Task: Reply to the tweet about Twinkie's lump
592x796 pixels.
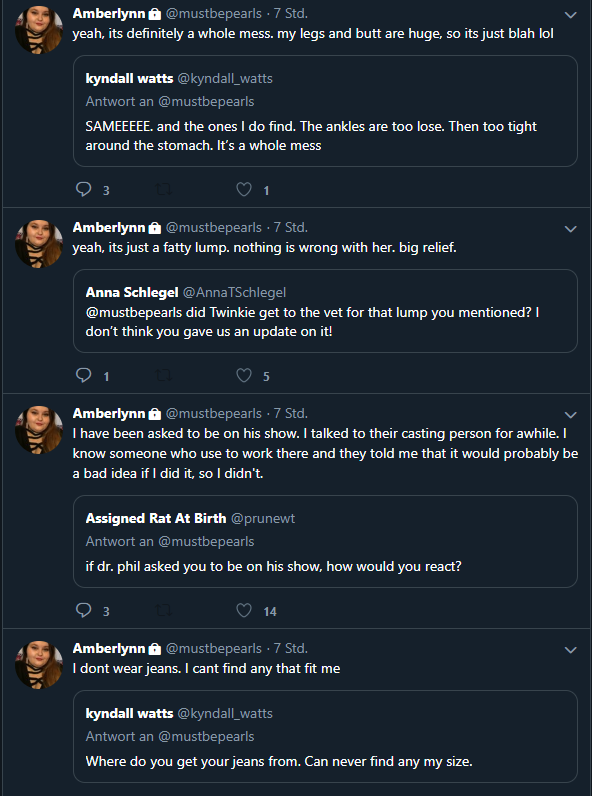Action: [84, 375]
